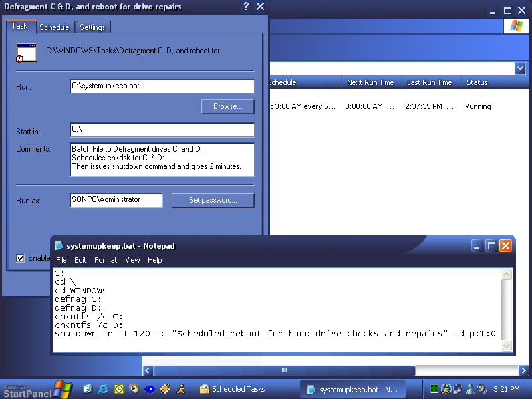Switch to the Schedule tab
Screen dimensions: 532x399
55,27
